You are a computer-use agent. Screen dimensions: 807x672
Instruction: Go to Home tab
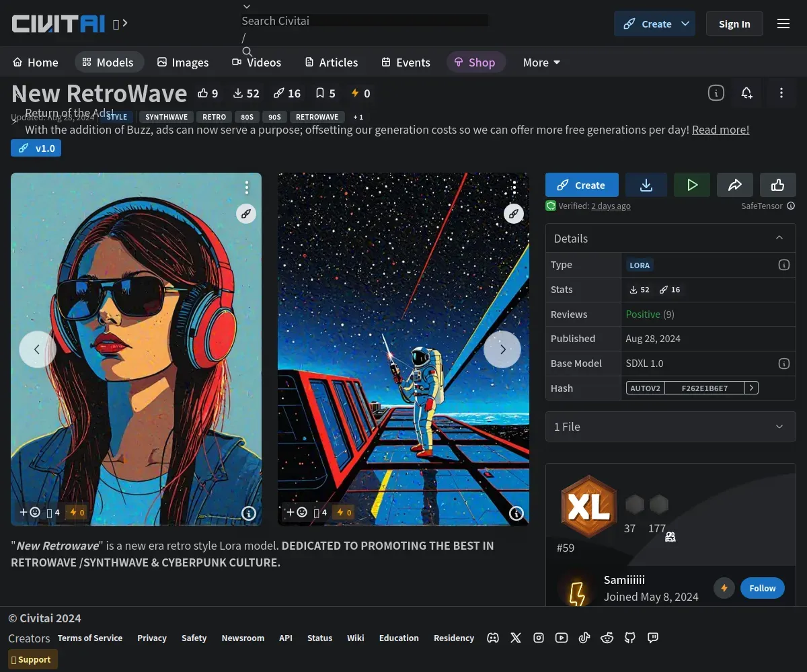point(36,62)
